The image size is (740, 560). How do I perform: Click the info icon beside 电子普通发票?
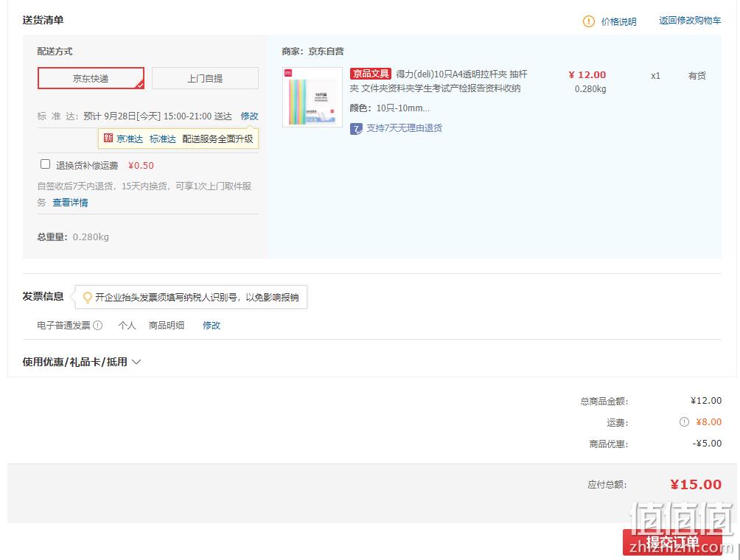coord(98,325)
